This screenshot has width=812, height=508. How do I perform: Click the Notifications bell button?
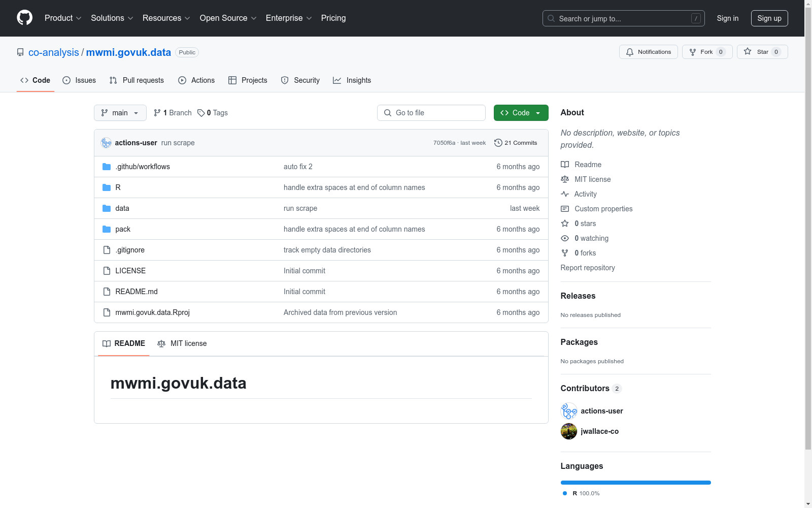[x=648, y=52]
